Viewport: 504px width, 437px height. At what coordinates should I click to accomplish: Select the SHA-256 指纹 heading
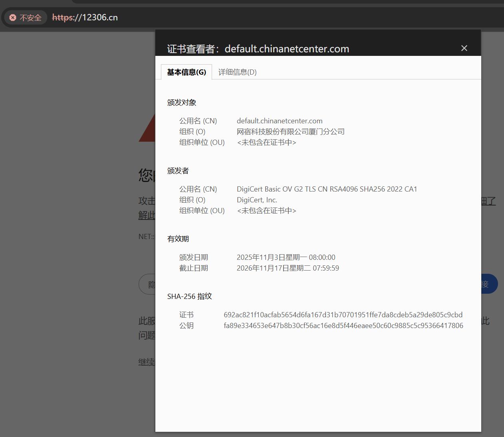(190, 297)
